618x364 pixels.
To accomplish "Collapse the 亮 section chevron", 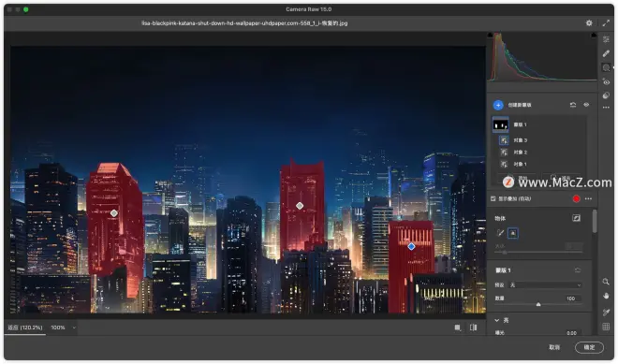I will (496, 320).
